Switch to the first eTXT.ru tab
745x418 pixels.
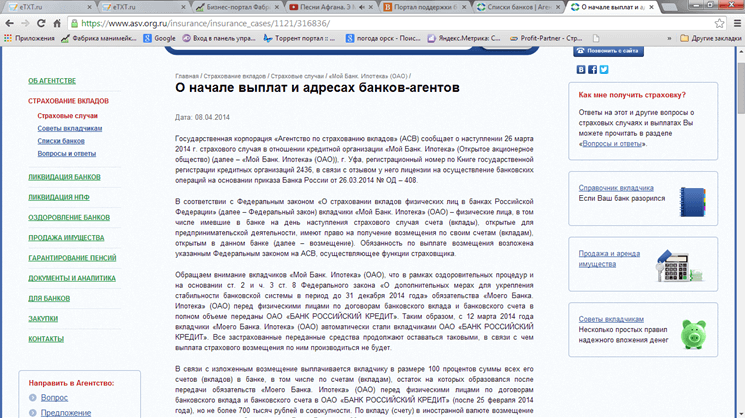(49, 7)
